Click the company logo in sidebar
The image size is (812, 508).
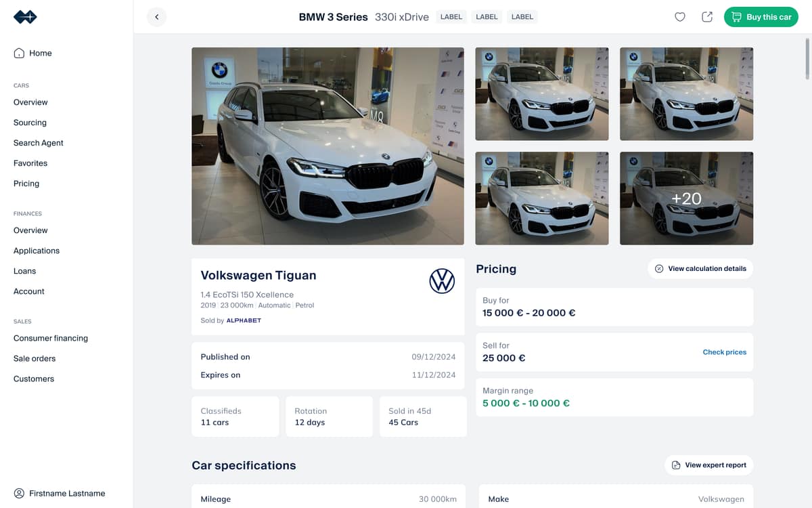tap(25, 17)
